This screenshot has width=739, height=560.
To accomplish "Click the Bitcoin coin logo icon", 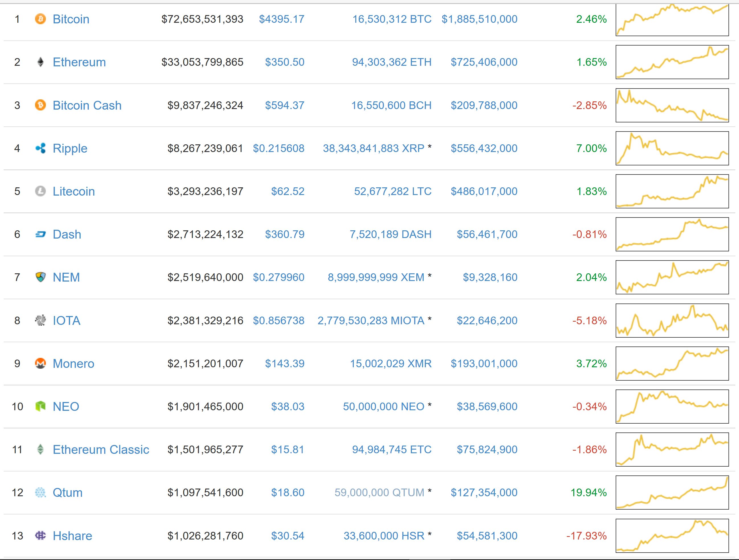I will (40, 19).
